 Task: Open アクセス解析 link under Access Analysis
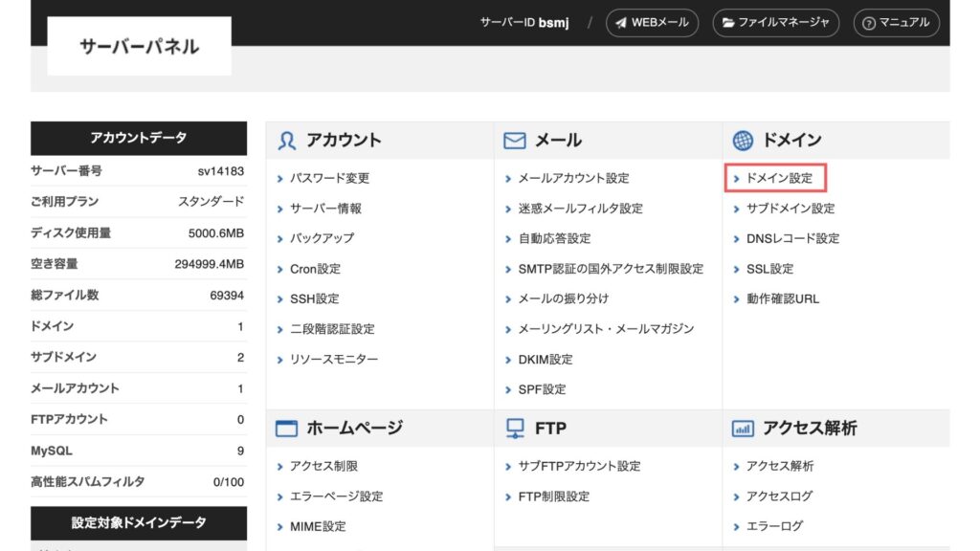coord(780,467)
